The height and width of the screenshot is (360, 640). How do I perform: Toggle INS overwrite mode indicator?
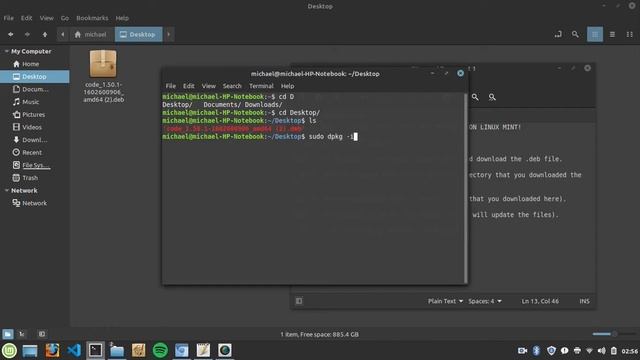pyautogui.click(x=584, y=301)
